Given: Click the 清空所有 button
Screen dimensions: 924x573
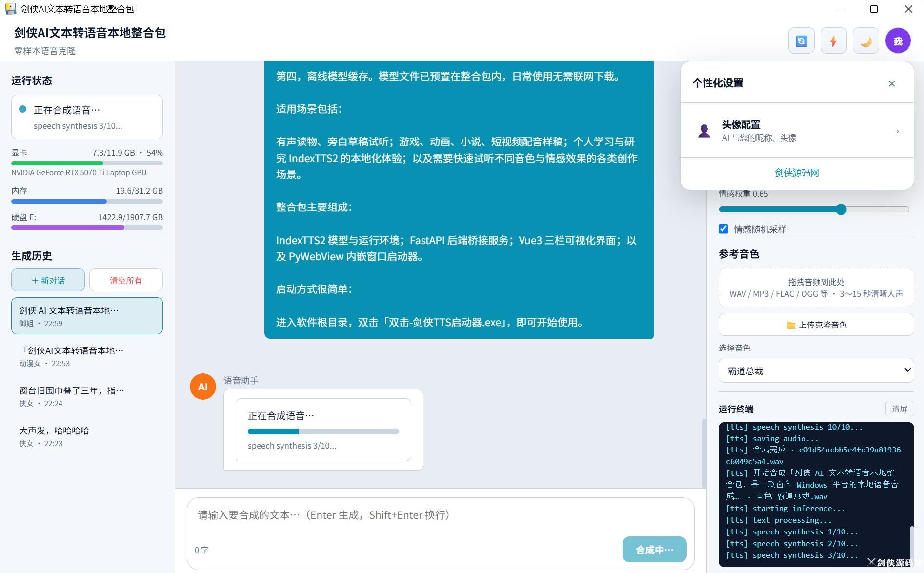Looking at the screenshot, I should pyautogui.click(x=126, y=280).
